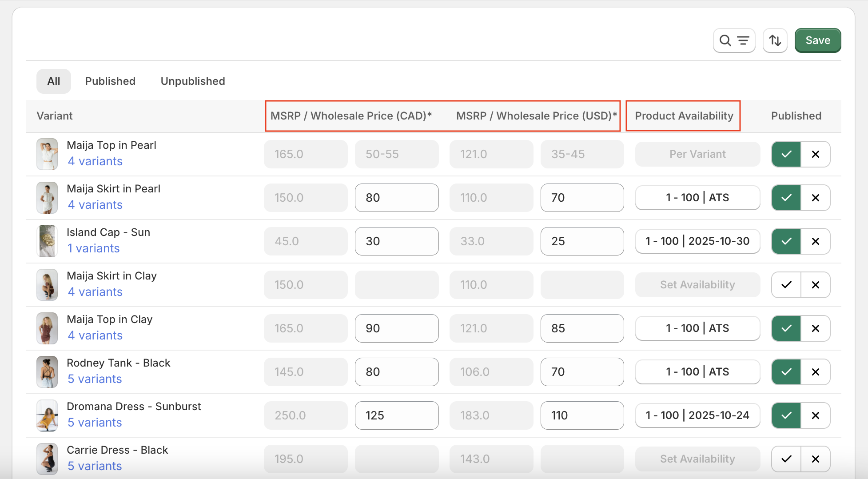Screen dimensions: 868x479
Task: Click the Product Availability column header
Action: click(684, 116)
